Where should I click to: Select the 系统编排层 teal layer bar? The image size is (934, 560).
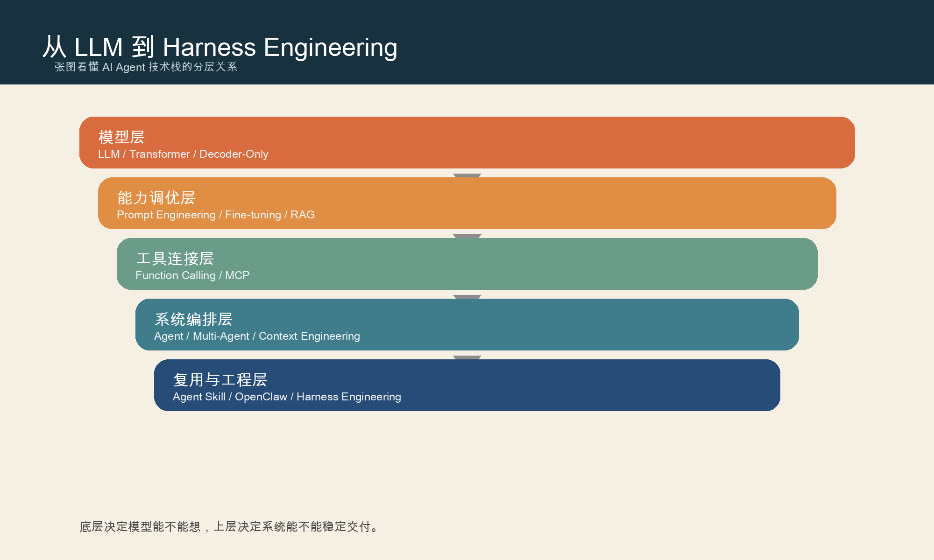[x=467, y=325]
